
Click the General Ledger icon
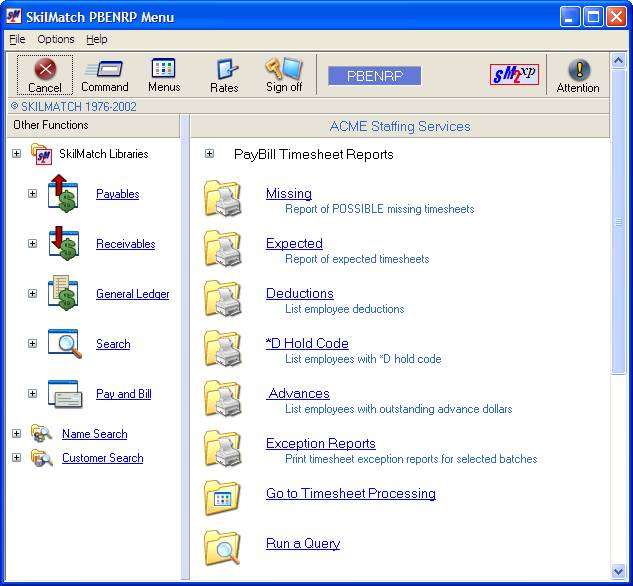pyautogui.click(x=63, y=293)
